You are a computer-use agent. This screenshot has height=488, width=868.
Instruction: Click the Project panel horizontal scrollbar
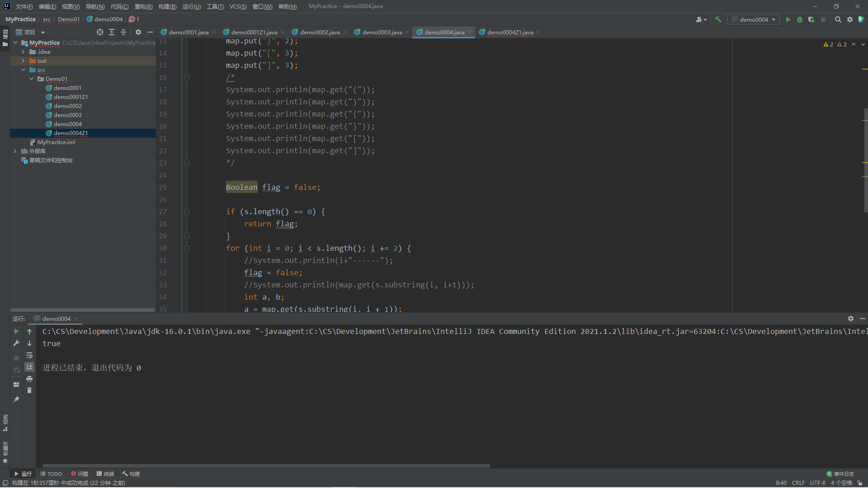point(82,310)
